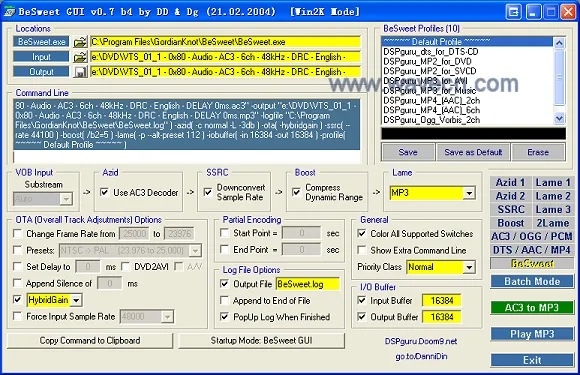Click Play MP3 button
This screenshot has width=580, height=375.
pos(532,334)
